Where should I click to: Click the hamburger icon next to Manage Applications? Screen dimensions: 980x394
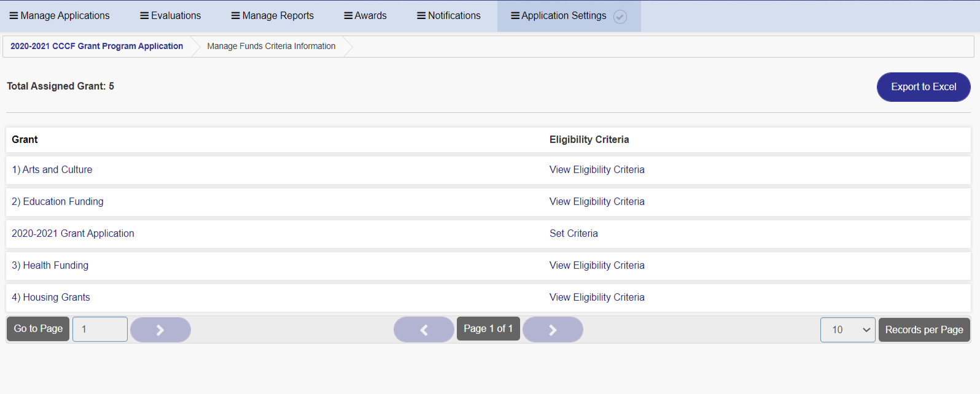14,16
